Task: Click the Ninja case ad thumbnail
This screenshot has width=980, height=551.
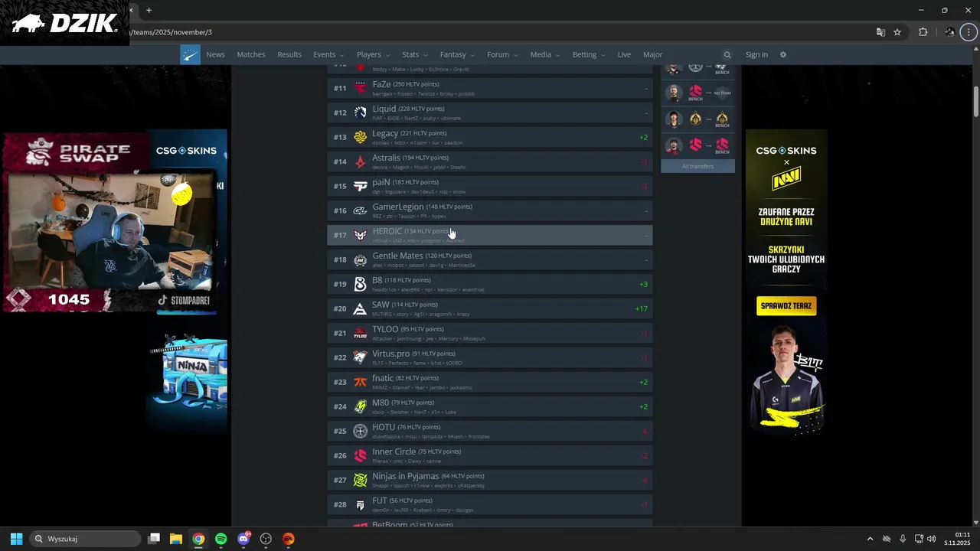Action: tap(189, 371)
